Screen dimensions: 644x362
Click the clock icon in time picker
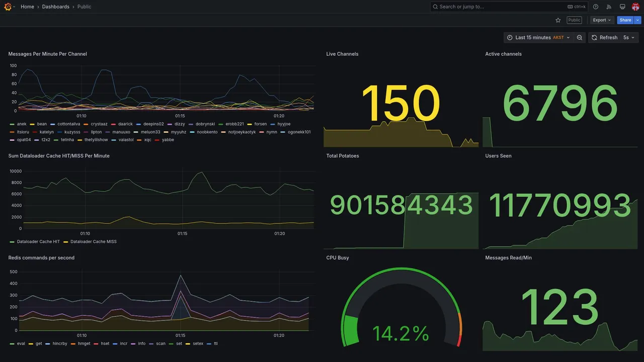[510, 38]
